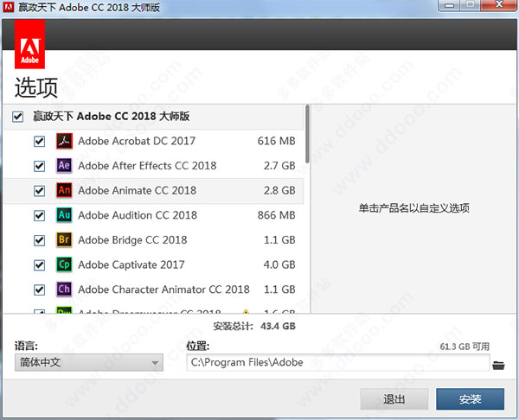Screen dimensions: 519x420
Task: Uncheck Adobe Captivate 2017 checkbox
Action: tap(40, 265)
